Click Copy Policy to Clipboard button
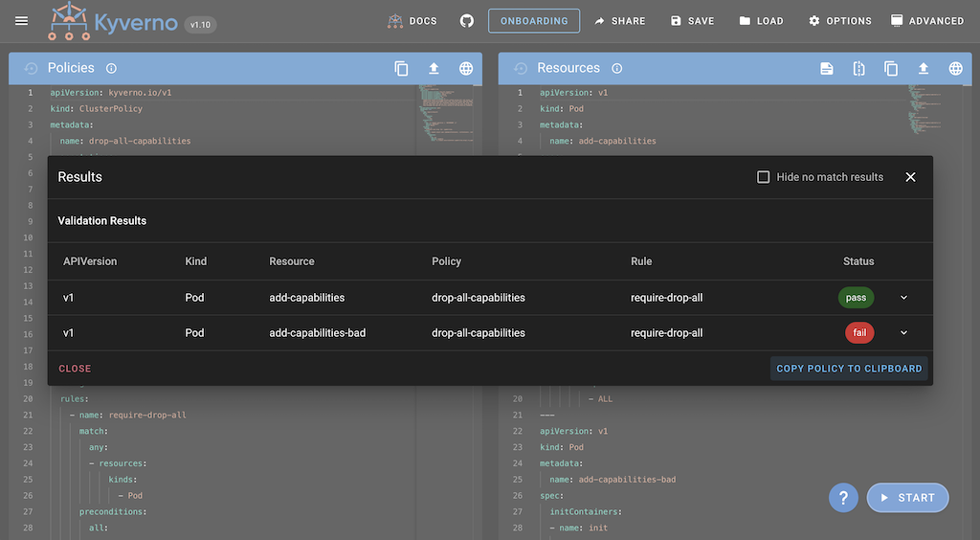The height and width of the screenshot is (540, 980). click(x=849, y=369)
